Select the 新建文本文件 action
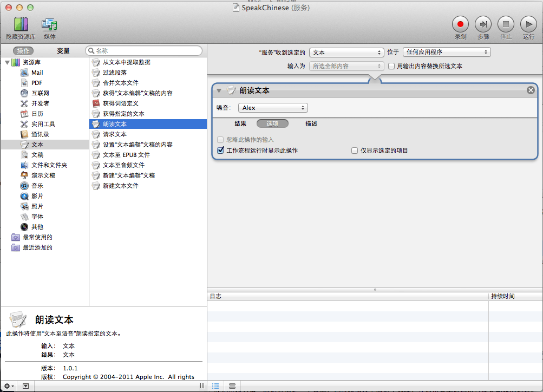Viewport: 543px width, 392px height. tap(148, 186)
